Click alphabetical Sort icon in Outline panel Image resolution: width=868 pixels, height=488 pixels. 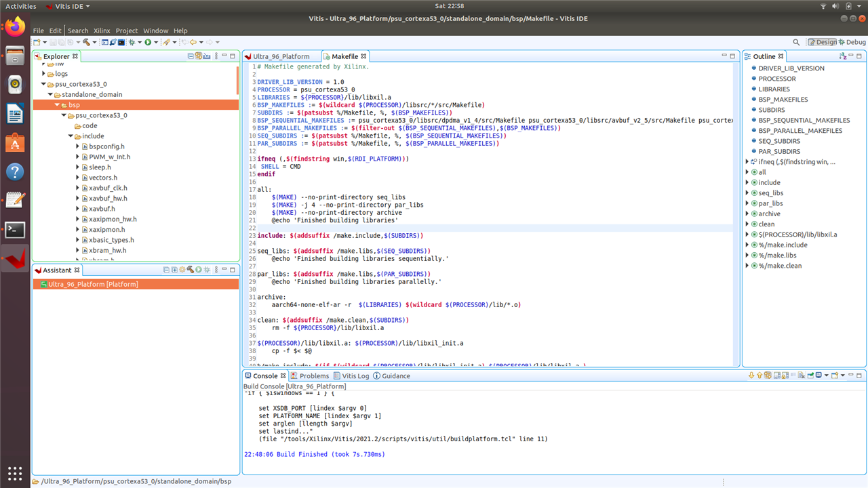coord(843,56)
